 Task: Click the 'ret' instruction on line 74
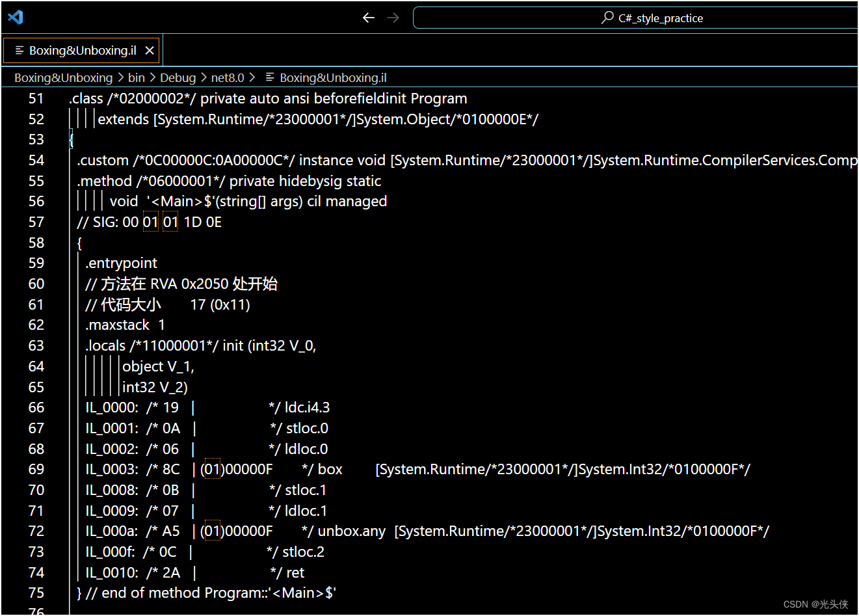(295, 572)
